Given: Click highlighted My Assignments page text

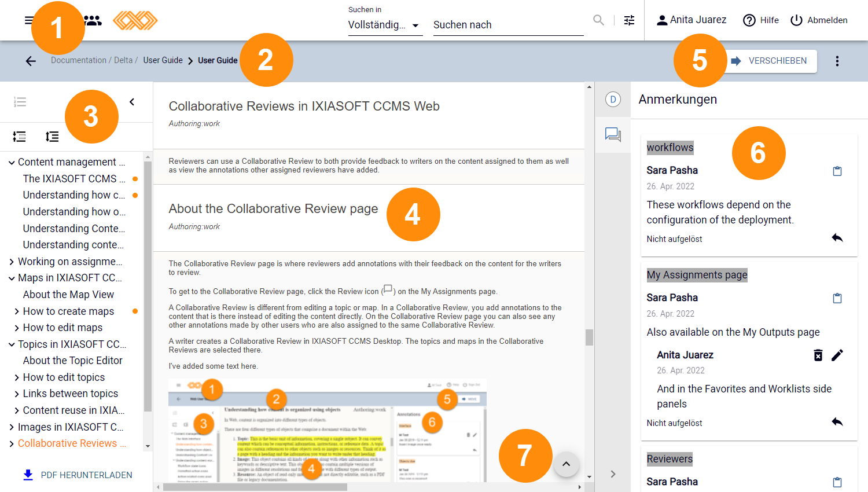Looking at the screenshot, I should pos(697,275).
